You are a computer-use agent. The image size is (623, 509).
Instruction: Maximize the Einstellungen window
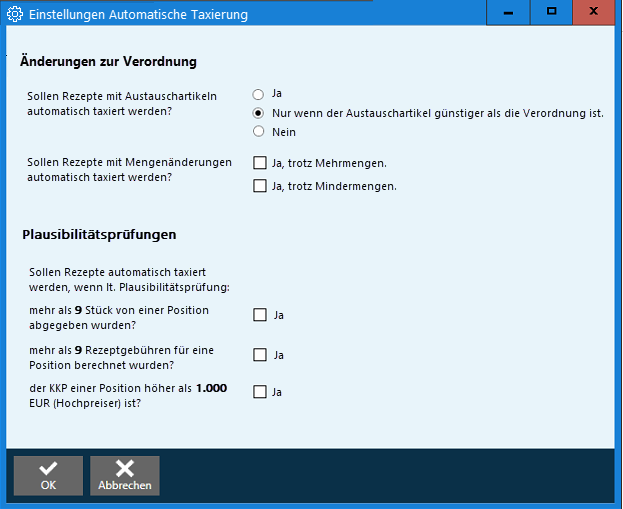pos(551,13)
